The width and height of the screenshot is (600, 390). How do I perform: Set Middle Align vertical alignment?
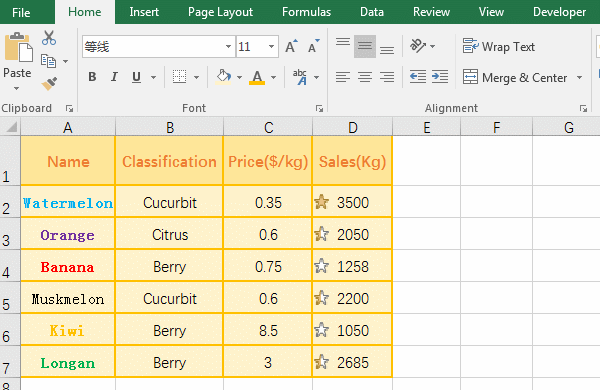tap(365, 46)
